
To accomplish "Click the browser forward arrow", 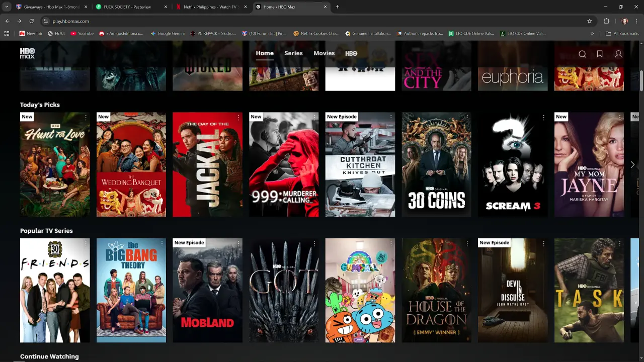I will click(x=19, y=21).
